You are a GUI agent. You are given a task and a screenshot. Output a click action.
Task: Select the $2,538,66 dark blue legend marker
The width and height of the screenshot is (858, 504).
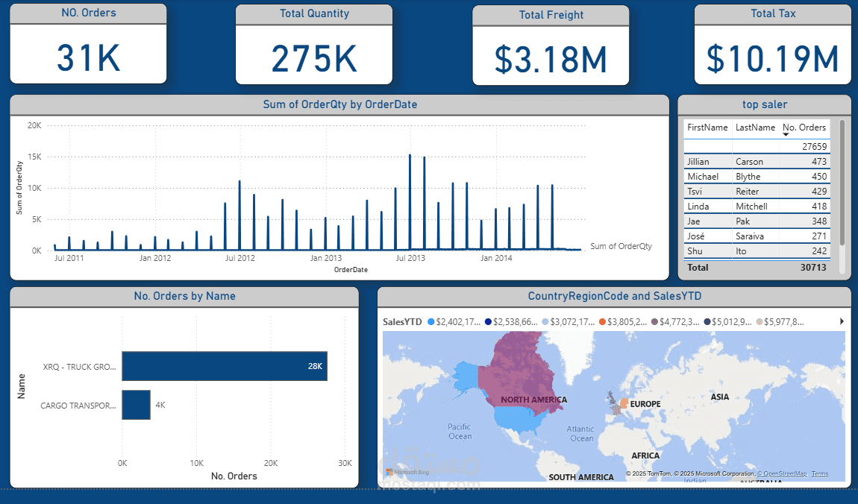click(x=489, y=322)
